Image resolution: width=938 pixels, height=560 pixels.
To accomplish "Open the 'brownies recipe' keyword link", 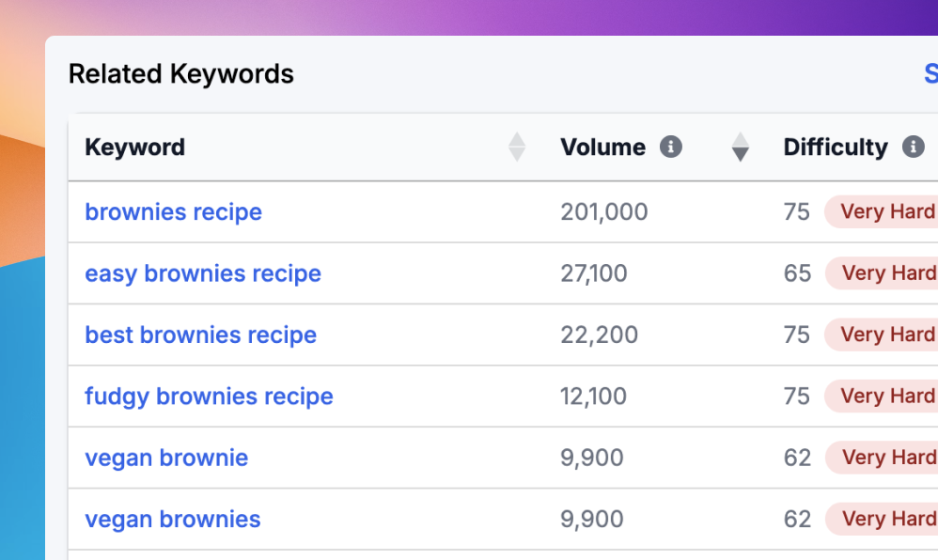I will (x=173, y=211).
